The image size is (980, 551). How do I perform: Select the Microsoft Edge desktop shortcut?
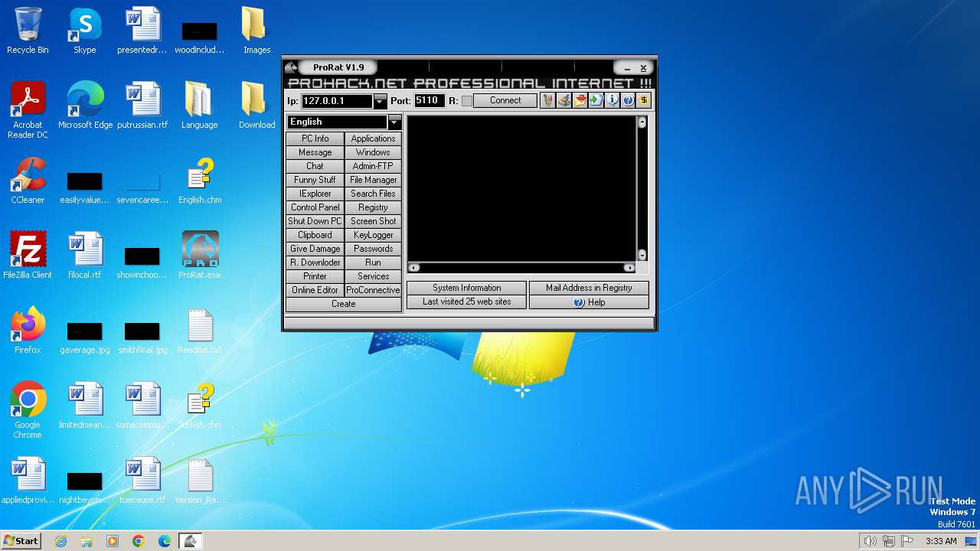(85, 106)
